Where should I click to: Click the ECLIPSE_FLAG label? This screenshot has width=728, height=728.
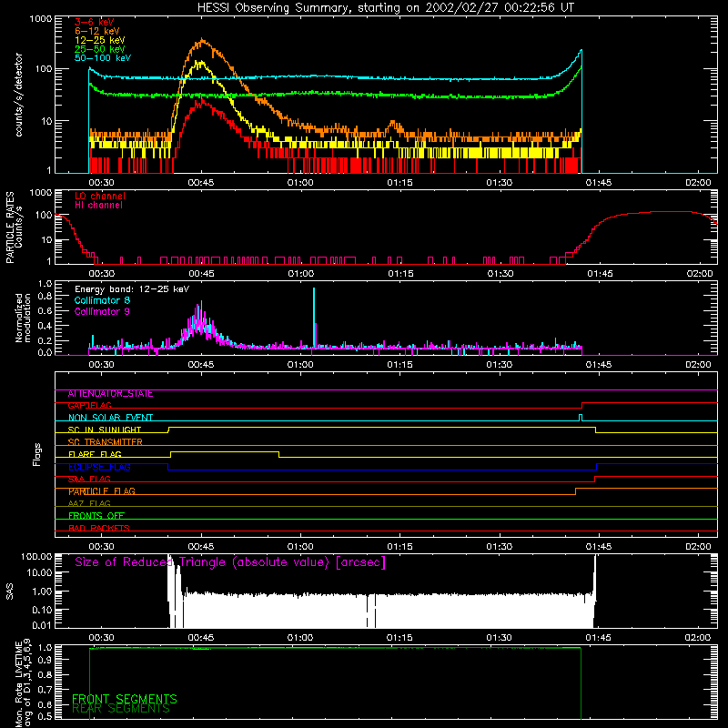(99, 467)
